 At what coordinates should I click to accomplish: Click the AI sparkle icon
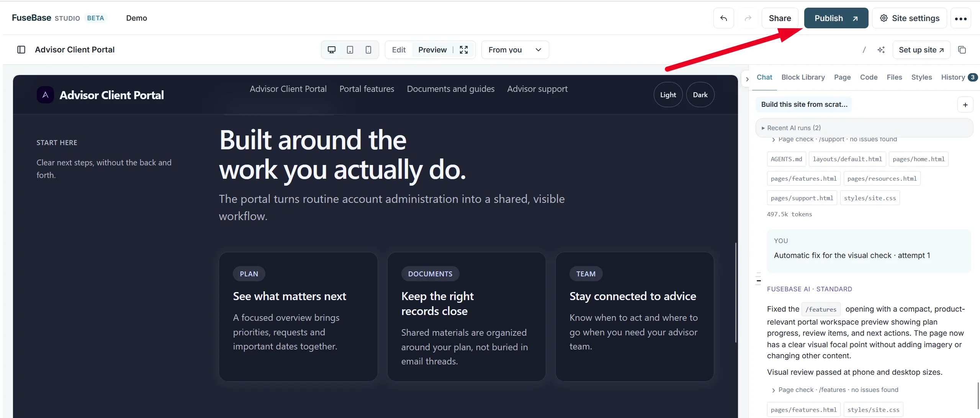[x=881, y=50]
